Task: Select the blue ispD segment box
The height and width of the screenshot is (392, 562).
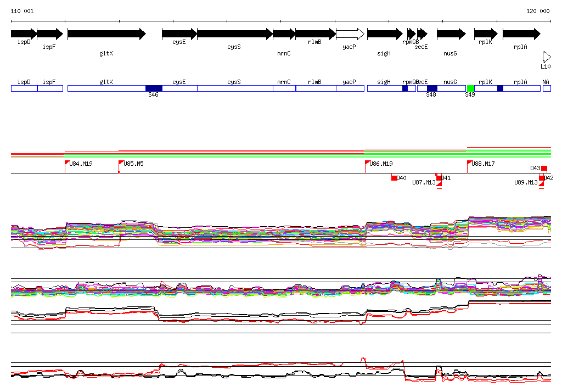Action: coord(24,88)
